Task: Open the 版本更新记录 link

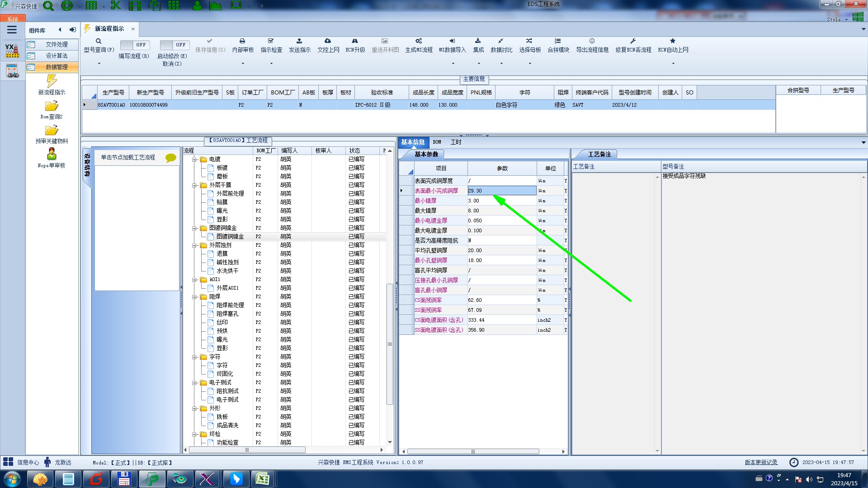Action: [761, 462]
